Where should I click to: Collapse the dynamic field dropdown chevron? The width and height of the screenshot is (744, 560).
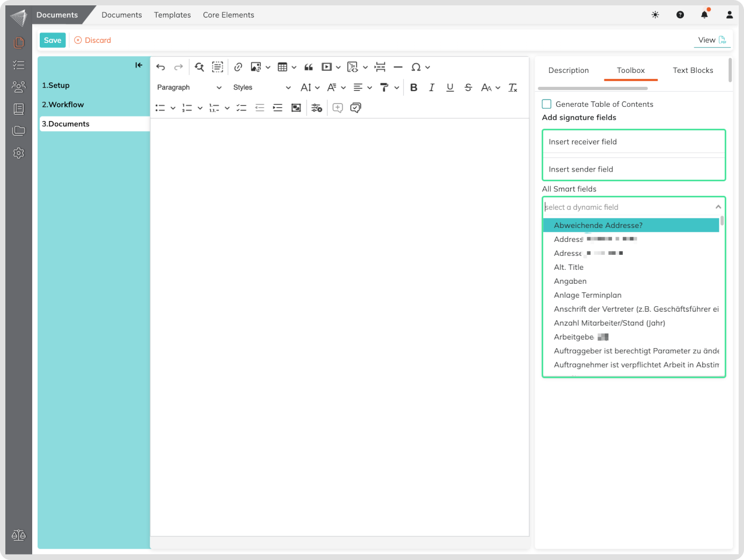pyautogui.click(x=718, y=207)
